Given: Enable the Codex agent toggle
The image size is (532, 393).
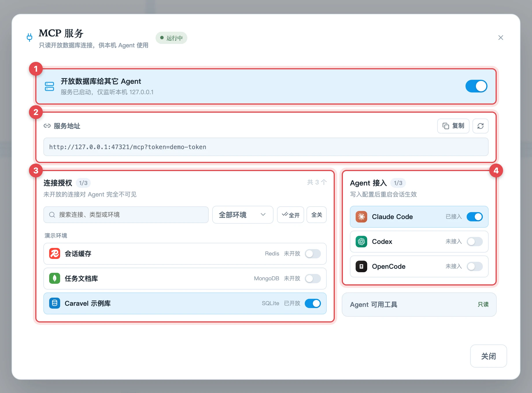Looking at the screenshot, I should click(474, 242).
